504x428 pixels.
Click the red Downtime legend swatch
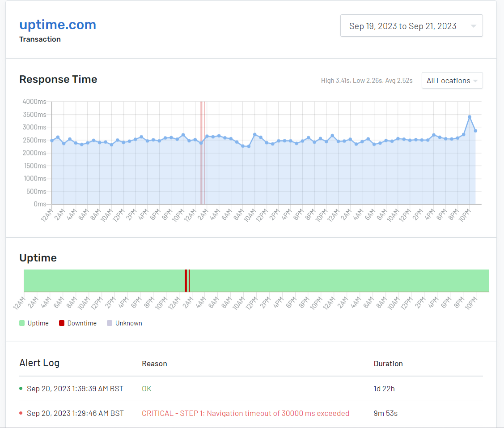click(61, 323)
